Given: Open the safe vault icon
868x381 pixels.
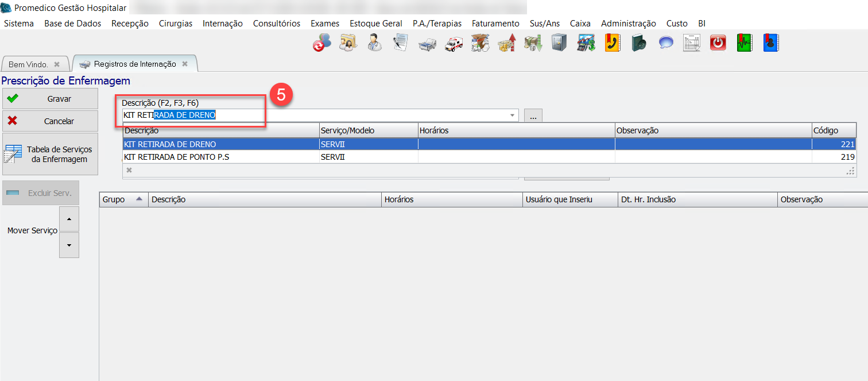Looking at the screenshot, I should tap(559, 43).
